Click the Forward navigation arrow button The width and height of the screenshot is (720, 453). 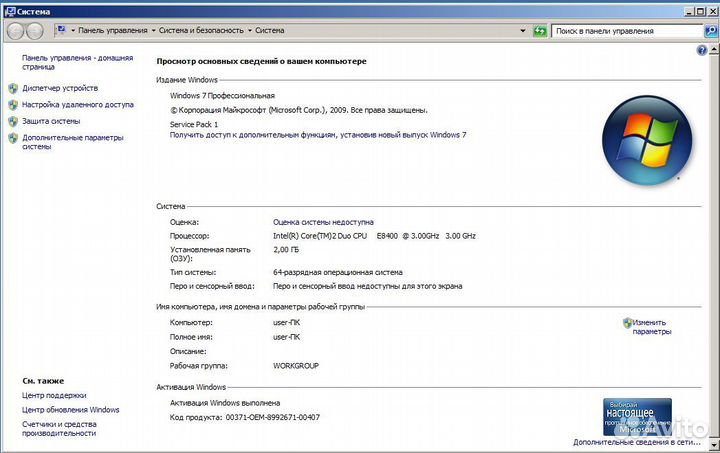click(x=34, y=31)
